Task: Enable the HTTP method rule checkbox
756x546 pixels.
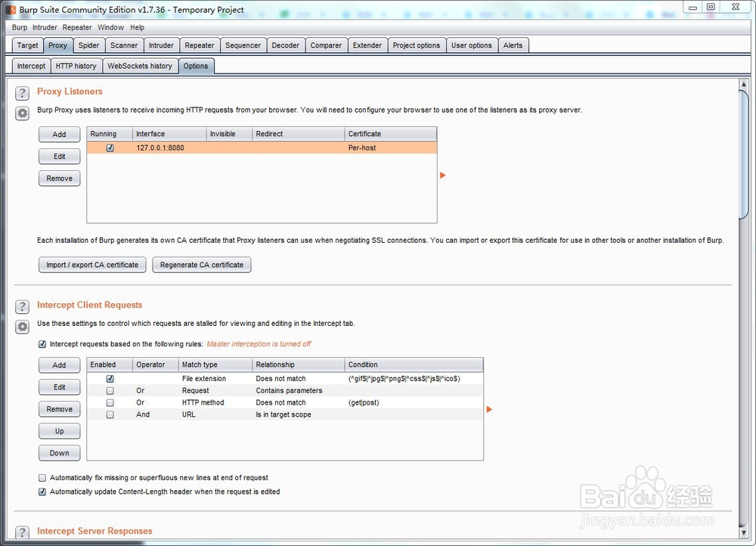Action: [x=110, y=403]
